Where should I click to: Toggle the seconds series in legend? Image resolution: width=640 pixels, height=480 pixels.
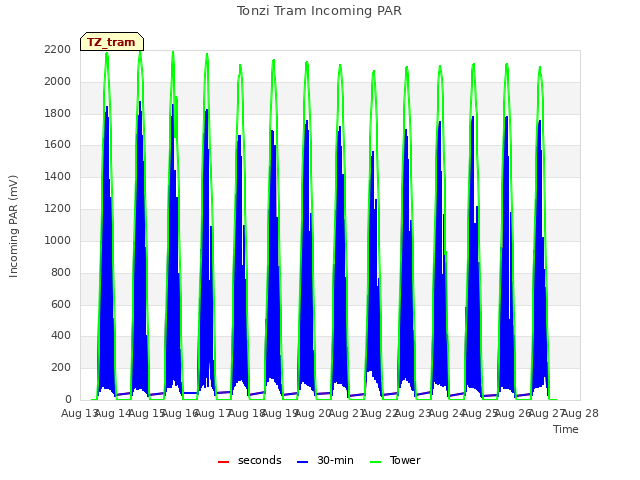coord(250,460)
